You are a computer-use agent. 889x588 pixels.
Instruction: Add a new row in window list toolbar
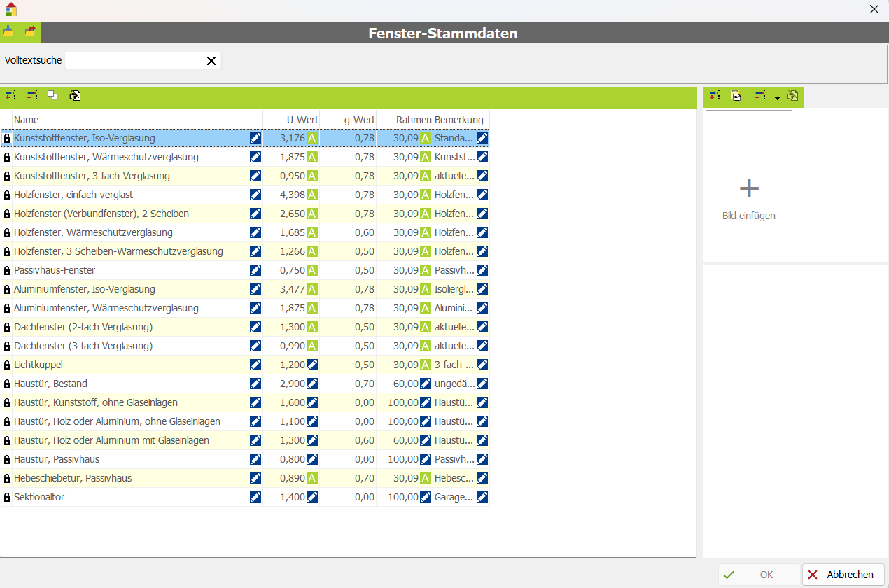(10, 95)
